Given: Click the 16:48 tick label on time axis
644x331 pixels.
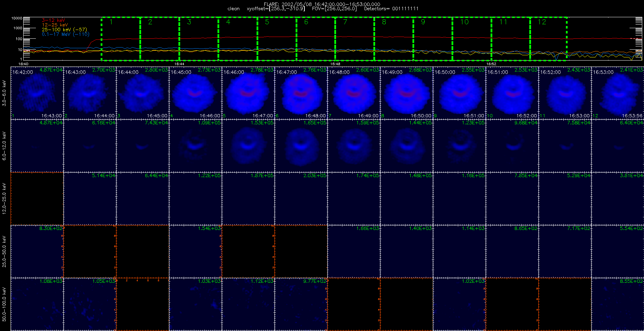Looking at the screenshot, I should [335, 64].
